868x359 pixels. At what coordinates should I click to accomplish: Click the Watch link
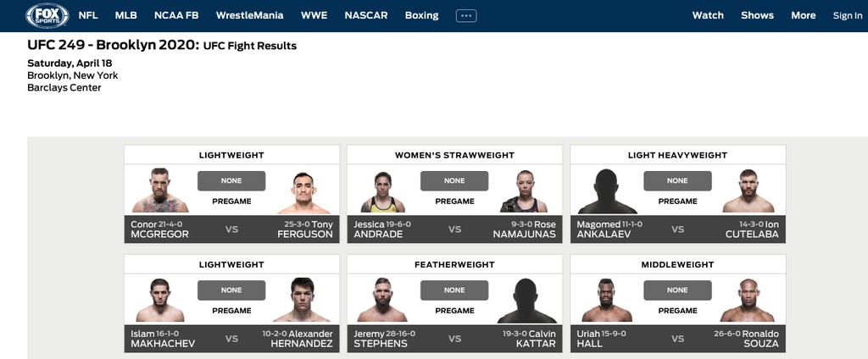tap(708, 15)
